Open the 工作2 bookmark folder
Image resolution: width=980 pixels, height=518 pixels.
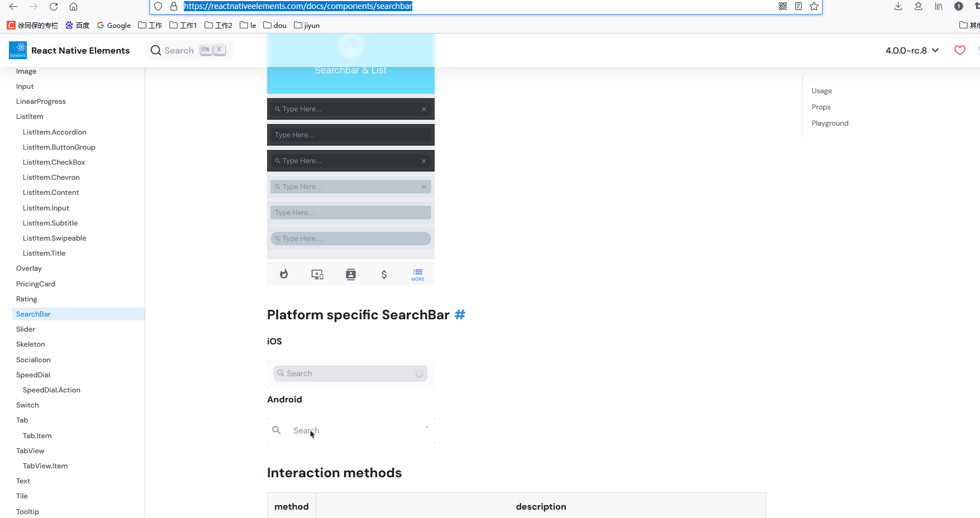(218, 25)
